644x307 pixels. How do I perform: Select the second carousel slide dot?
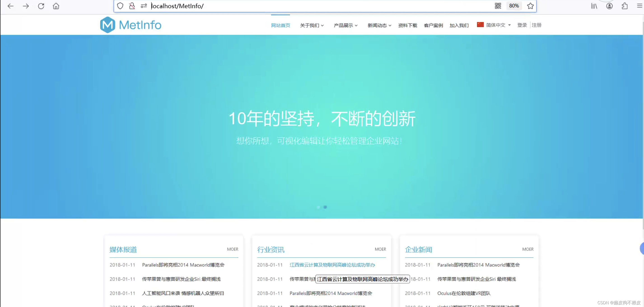tap(325, 207)
